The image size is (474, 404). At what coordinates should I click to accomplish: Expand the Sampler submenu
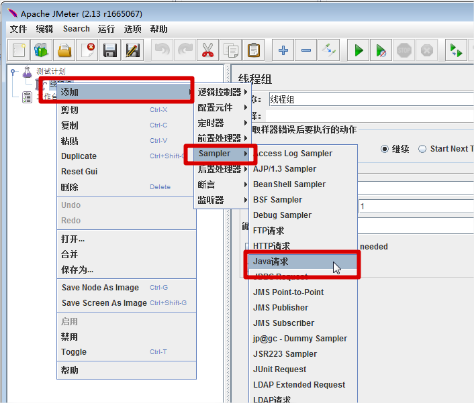coord(222,153)
